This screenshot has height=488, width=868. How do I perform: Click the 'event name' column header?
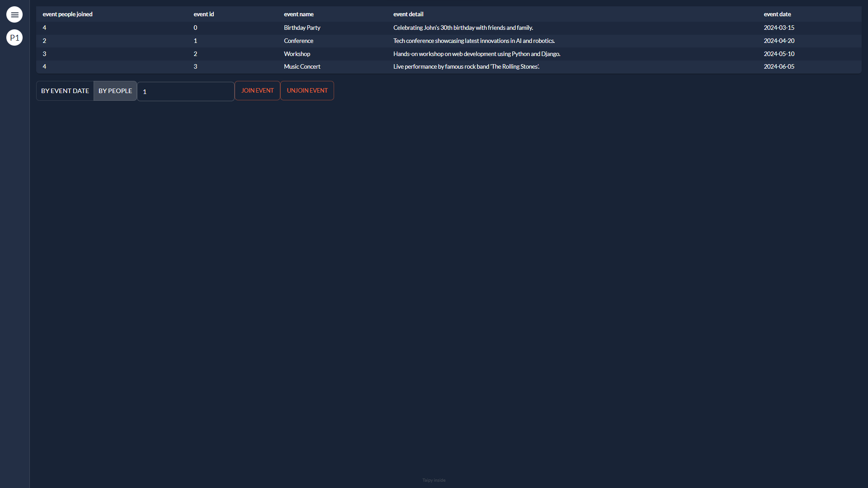coord(298,14)
